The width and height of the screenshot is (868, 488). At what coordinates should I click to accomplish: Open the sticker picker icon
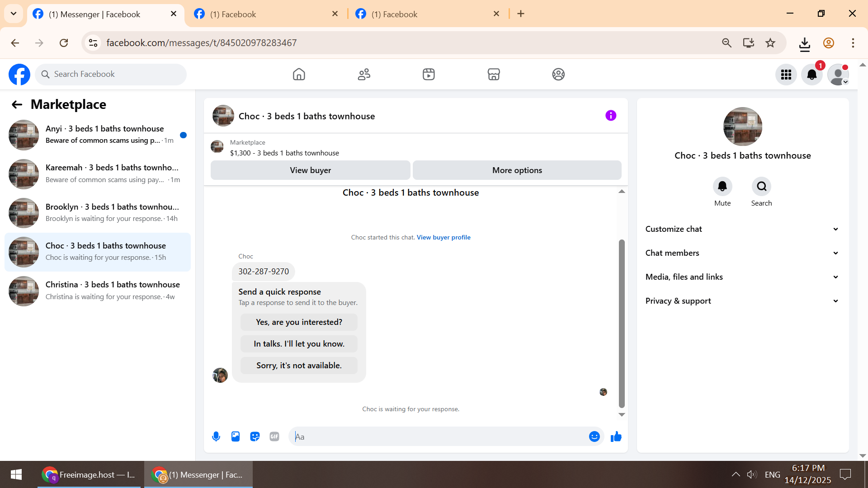(255, 436)
